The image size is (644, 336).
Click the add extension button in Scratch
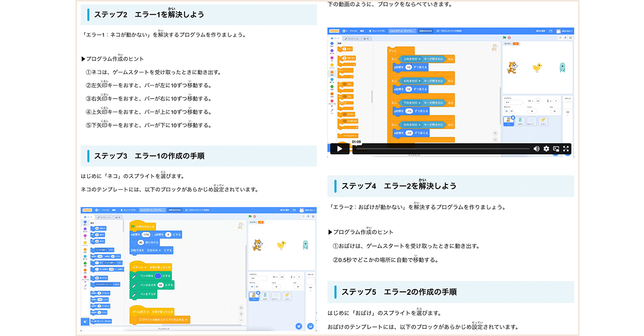[85, 321]
